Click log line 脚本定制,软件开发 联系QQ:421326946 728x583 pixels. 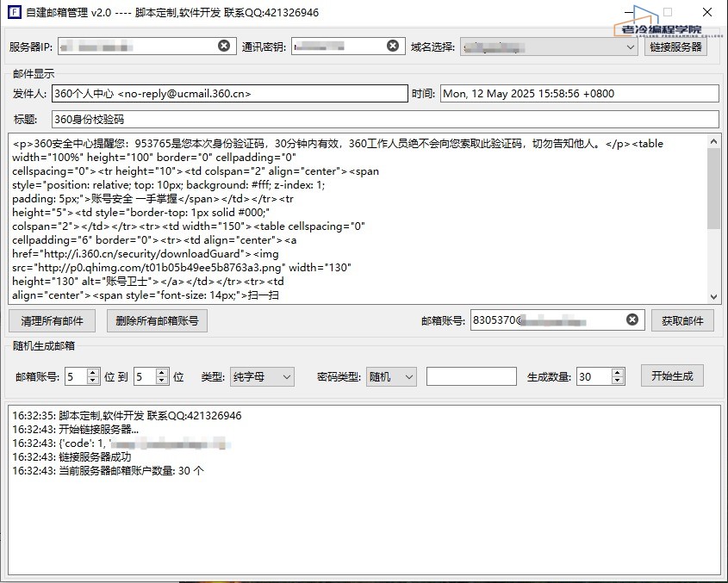[x=127, y=415]
